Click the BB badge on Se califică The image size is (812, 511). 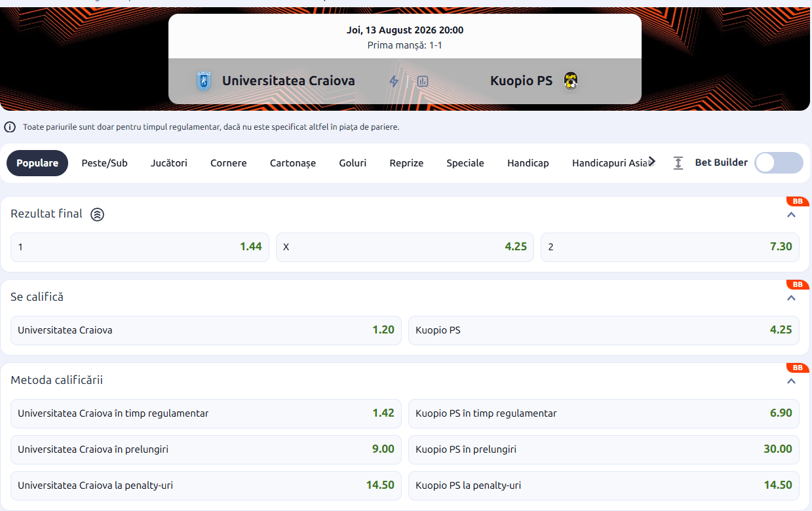point(798,284)
